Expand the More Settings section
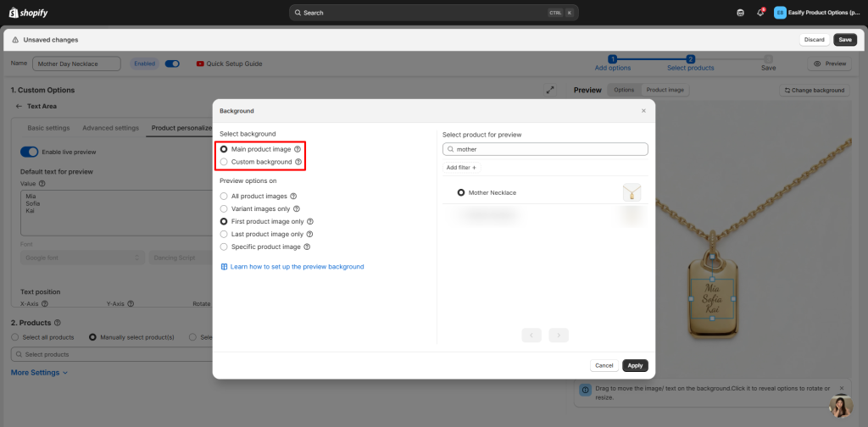The width and height of the screenshot is (868, 427). [x=39, y=372]
